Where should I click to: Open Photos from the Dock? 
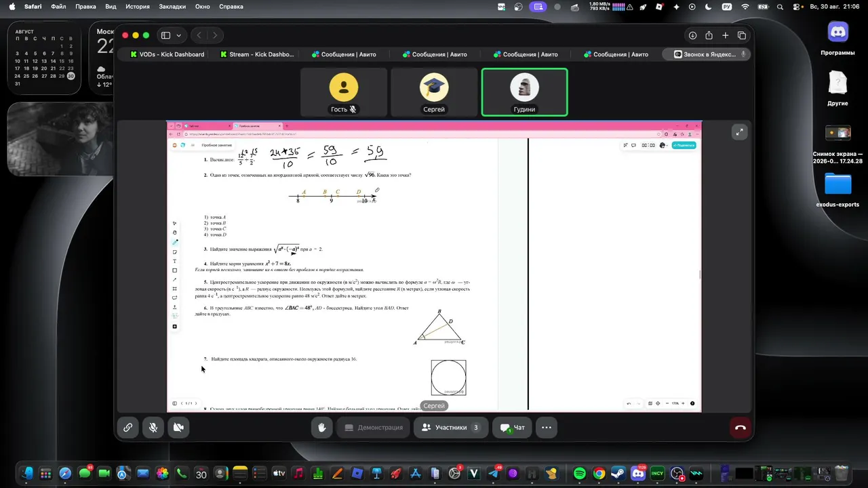162,474
